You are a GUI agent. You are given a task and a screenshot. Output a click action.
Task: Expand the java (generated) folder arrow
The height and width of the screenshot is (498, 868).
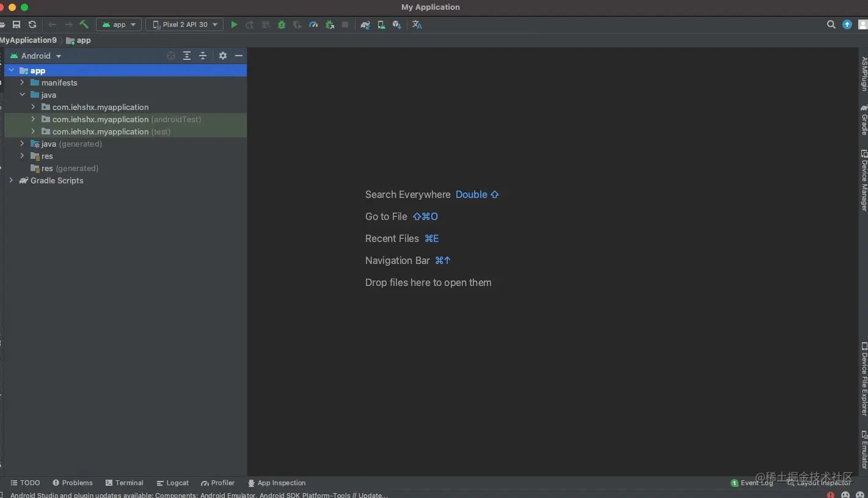(22, 144)
